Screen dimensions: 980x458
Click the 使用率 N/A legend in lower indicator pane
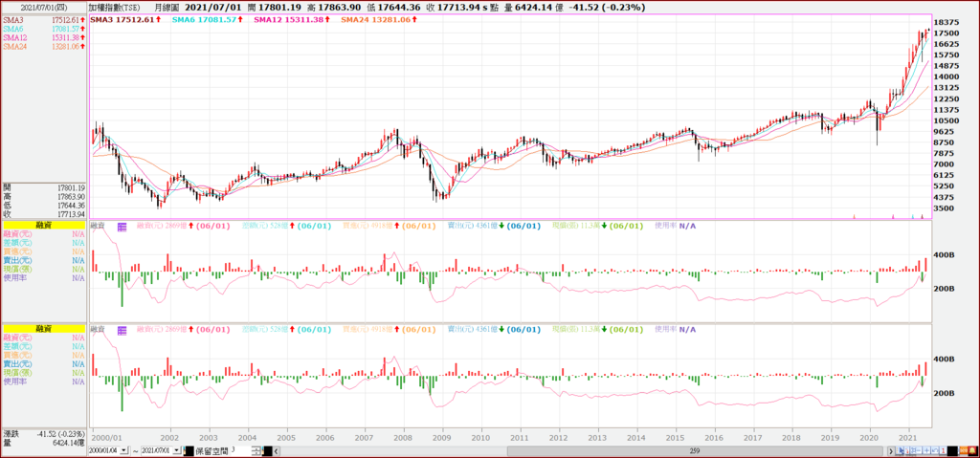tap(674, 329)
